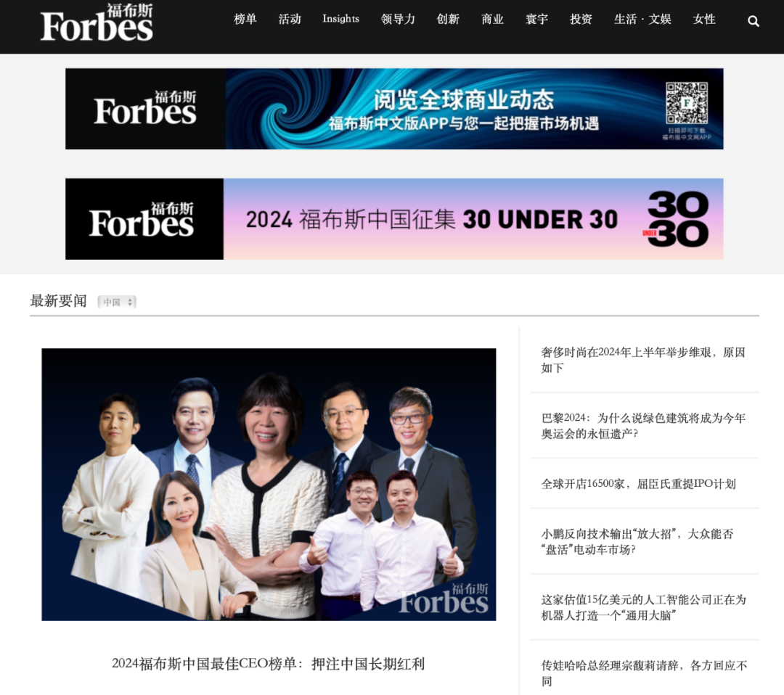Click the 30 Under 30 logo graphic
The height and width of the screenshot is (695, 784).
tap(677, 219)
